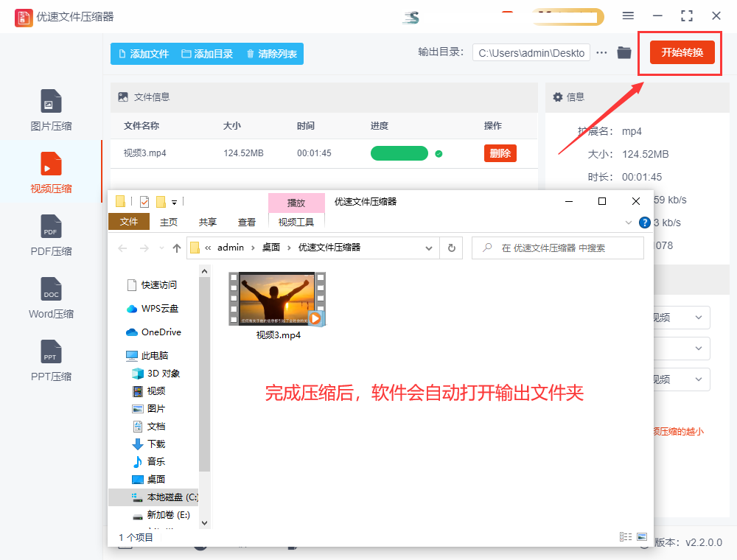Open the first settings dropdown on right panel
The height and width of the screenshot is (560, 737).
click(x=699, y=318)
